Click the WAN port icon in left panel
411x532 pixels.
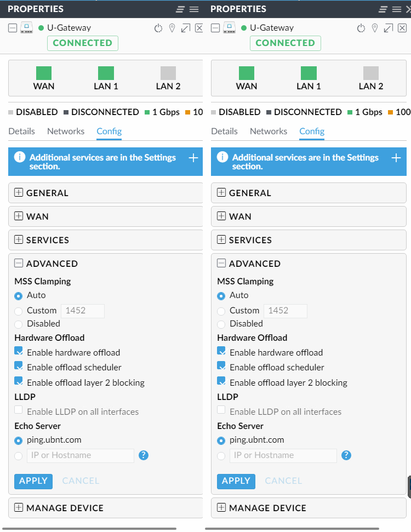(x=44, y=73)
